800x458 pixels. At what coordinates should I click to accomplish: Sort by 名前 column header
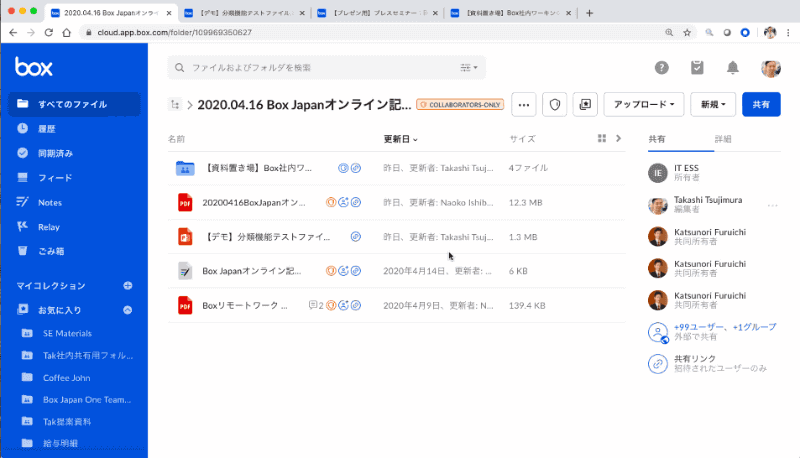tap(177, 139)
